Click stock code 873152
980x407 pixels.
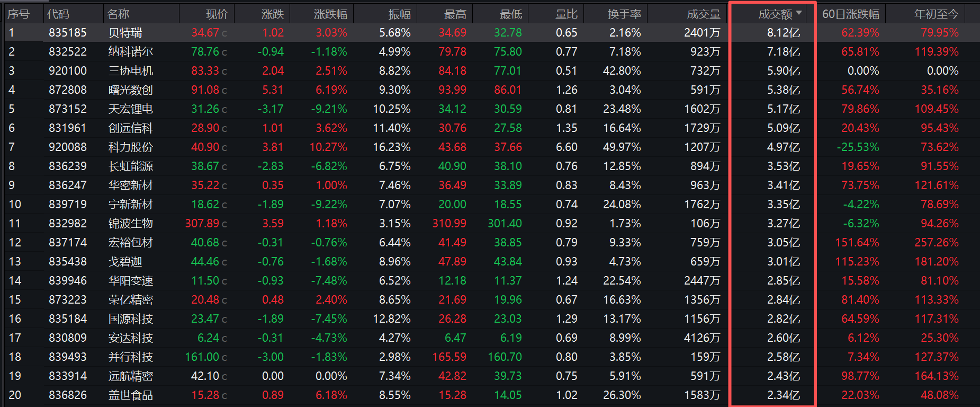(x=68, y=109)
